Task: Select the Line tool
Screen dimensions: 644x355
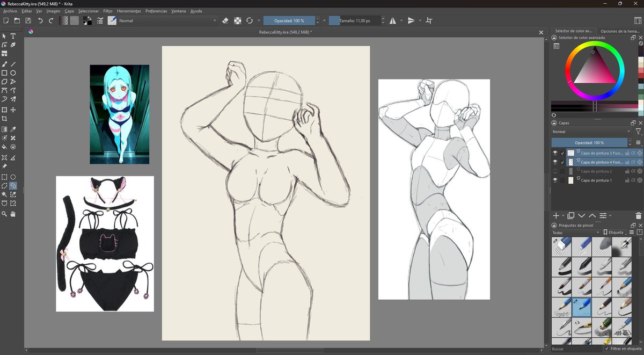Action: (x=13, y=64)
